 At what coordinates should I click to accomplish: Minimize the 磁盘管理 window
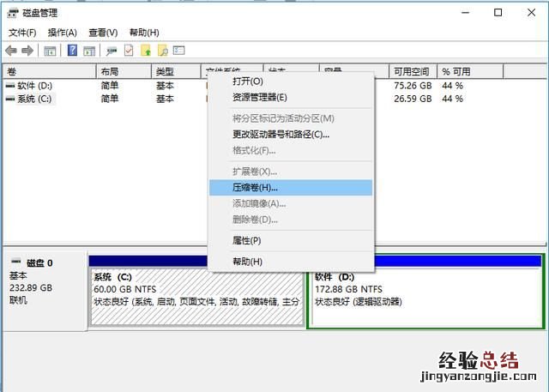pos(465,13)
